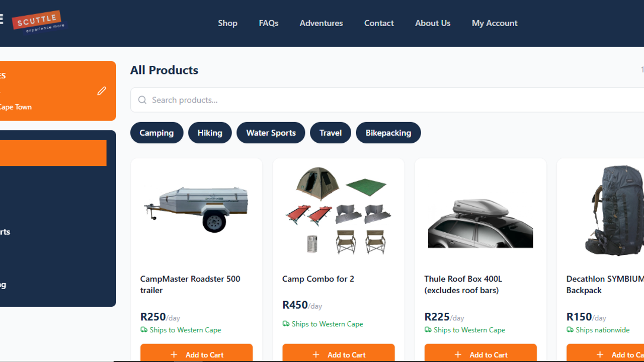644x362 pixels.
Task: Open My Account in navigation
Action: coord(495,23)
